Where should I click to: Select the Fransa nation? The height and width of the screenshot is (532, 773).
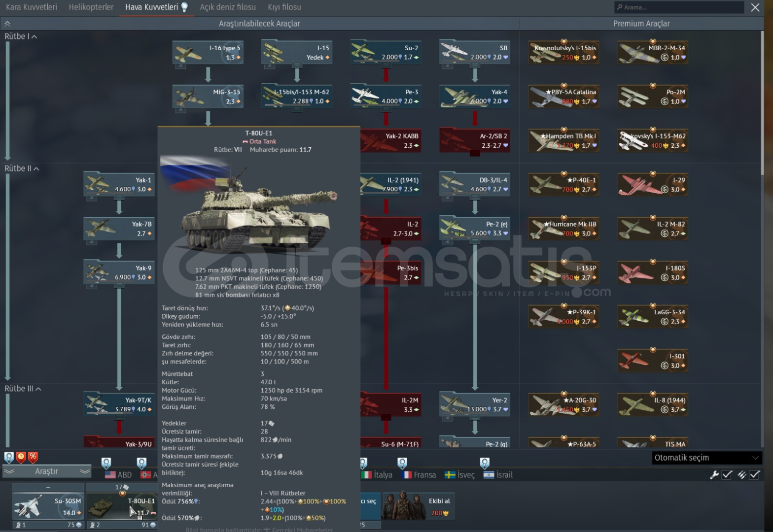419,475
